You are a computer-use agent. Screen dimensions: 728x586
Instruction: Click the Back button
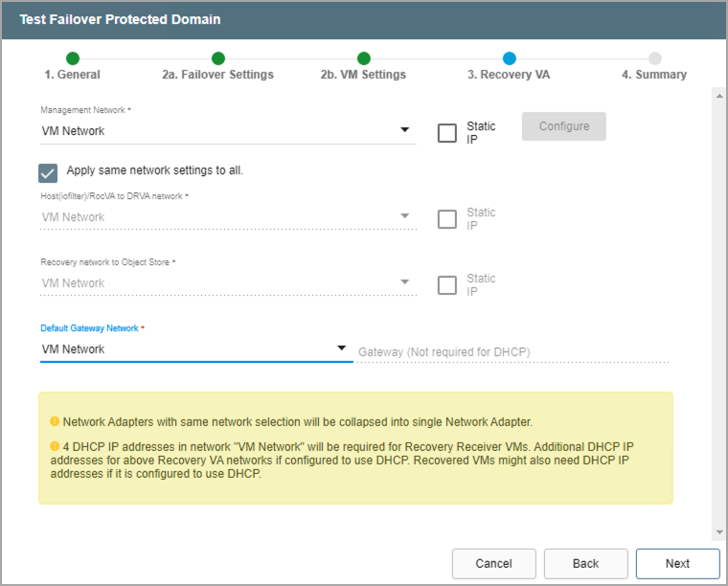[x=585, y=564]
